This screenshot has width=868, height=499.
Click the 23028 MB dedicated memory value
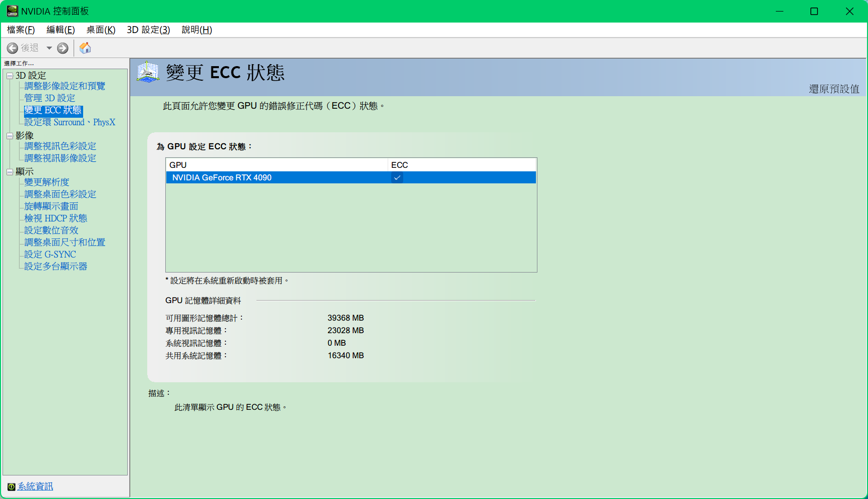point(346,331)
